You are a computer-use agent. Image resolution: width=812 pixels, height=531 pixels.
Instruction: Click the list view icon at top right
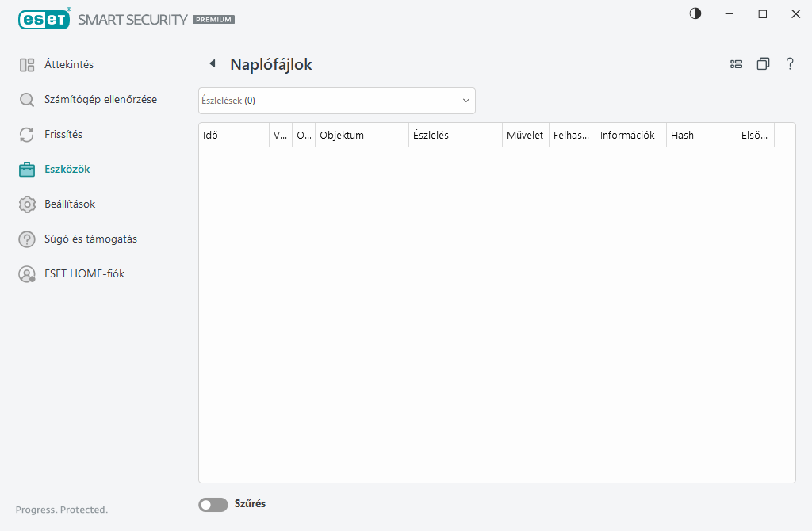(736, 64)
